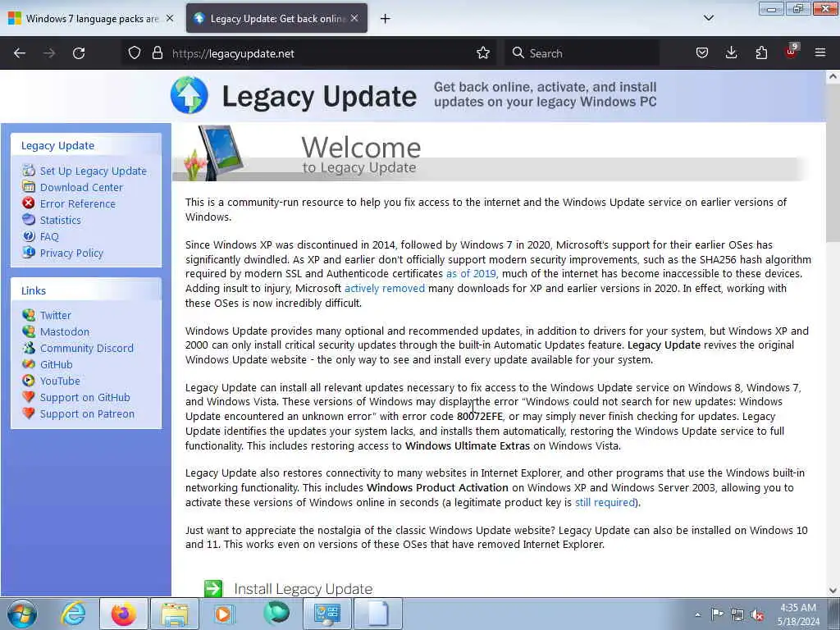The width and height of the screenshot is (840, 630).
Task: Open the Firefox hamburger menu
Action: coord(820,53)
